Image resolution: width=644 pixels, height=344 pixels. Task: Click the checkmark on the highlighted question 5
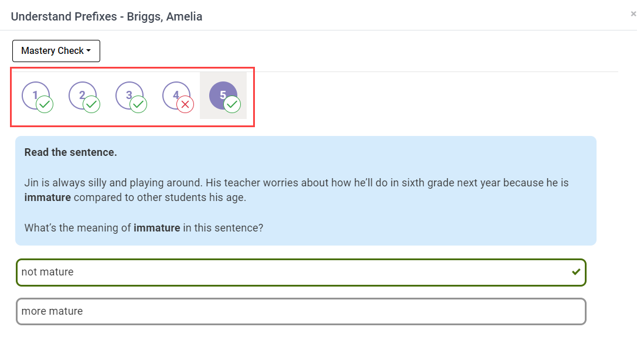coord(231,104)
